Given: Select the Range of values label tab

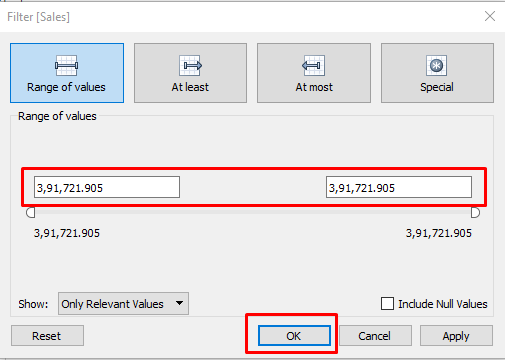Looking at the screenshot, I should tap(66, 87).
